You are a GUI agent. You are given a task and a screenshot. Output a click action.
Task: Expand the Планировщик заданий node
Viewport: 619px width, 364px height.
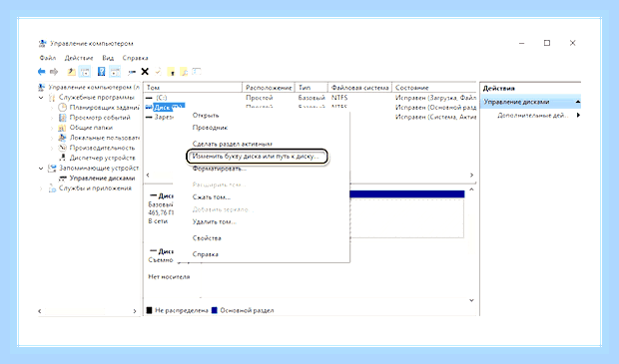pos(52,108)
